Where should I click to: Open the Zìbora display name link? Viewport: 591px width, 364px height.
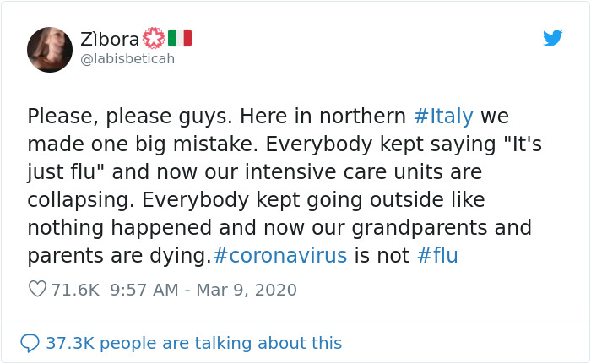pyautogui.click(x=110, y=39)
